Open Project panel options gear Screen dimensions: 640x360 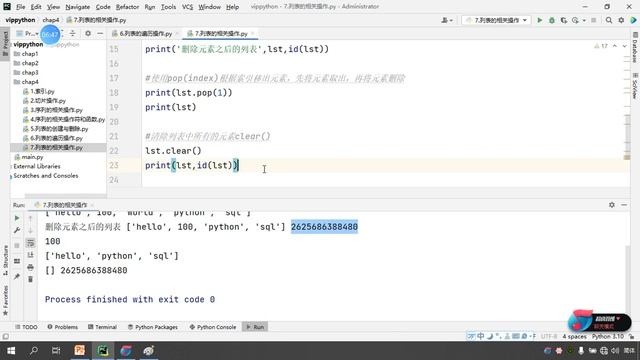coord(88,33)
